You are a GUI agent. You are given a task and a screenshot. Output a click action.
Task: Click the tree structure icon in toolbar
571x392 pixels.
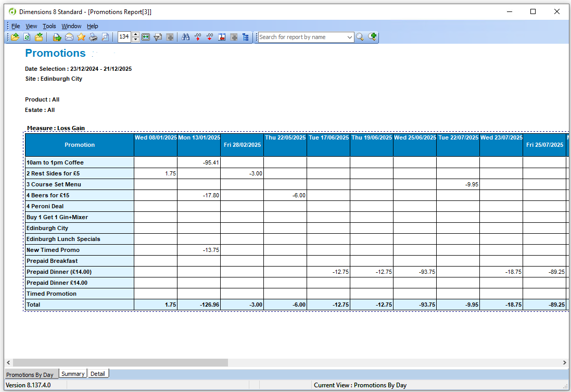click(x=246, y=37)
